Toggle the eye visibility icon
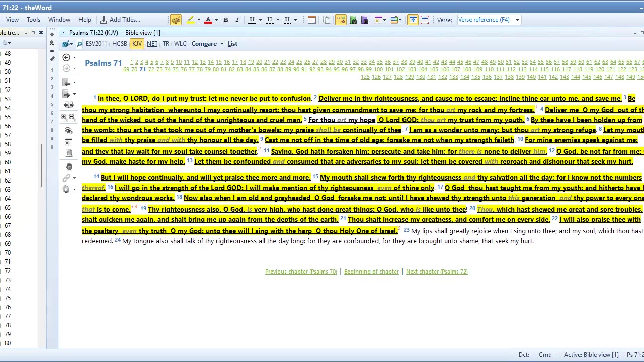The image size is (644, 362). [x=69, y=131]
